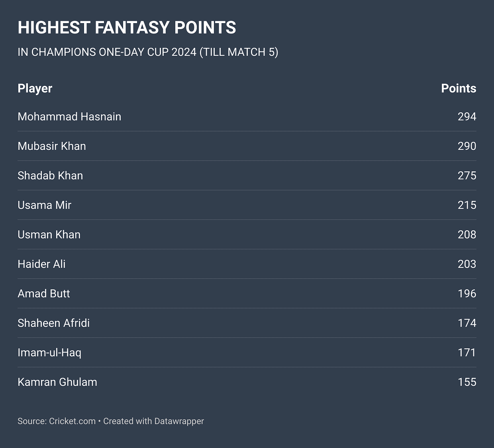Click on Imam-ul-Haq's name

pos(49,353)
